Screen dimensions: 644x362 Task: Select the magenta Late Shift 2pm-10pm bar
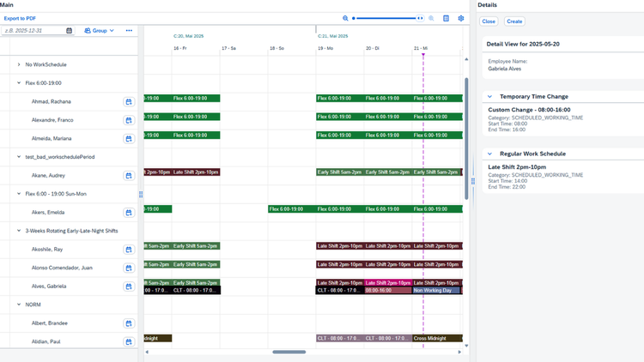[388, 283]
